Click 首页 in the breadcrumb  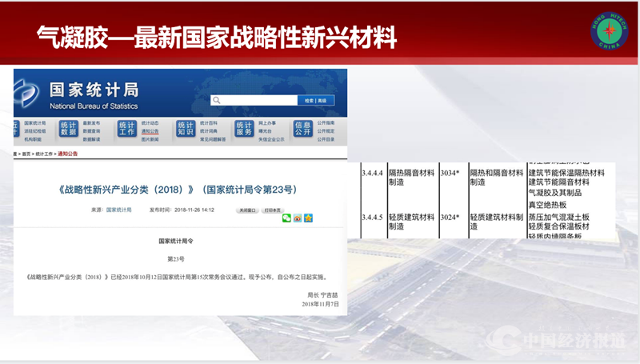(26, 154)
